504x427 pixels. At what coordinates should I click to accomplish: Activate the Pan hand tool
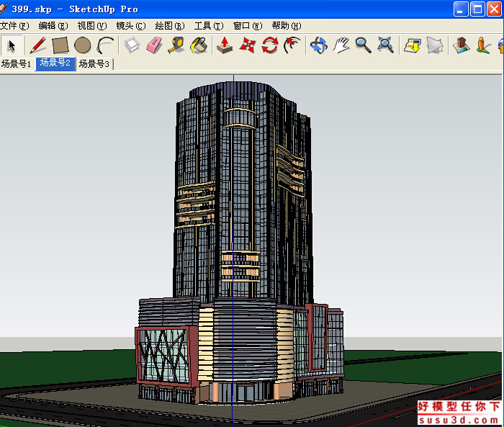pyautogui.click(x=341, y=45)
